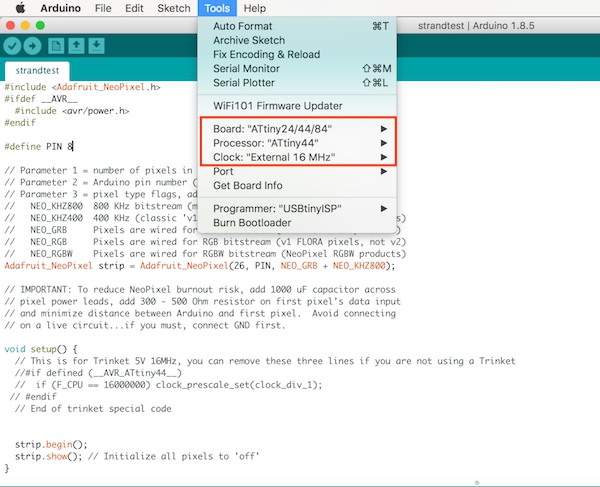Click the clock_prescale_set comment line
This screenshot has width=600, height=487.
[x=169, y=385]
